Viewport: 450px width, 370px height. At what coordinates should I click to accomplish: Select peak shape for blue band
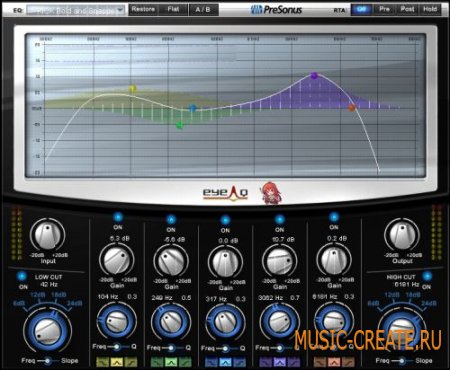click(x=225, y=362)
